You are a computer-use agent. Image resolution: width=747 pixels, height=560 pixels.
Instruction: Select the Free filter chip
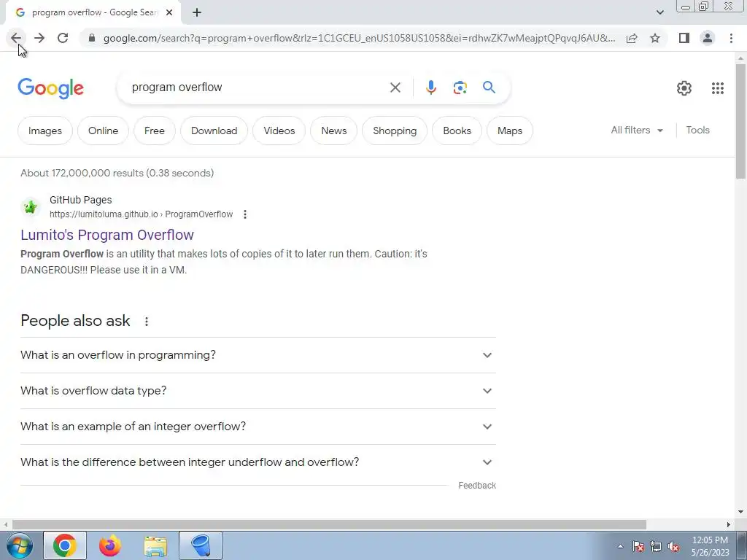(155, 131)
